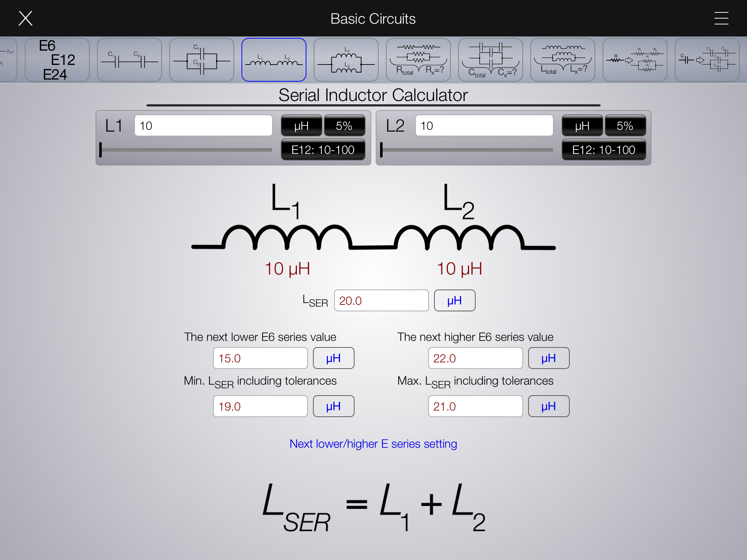
Task: Open the resistor to combination converter
Action: click(635, 60)
